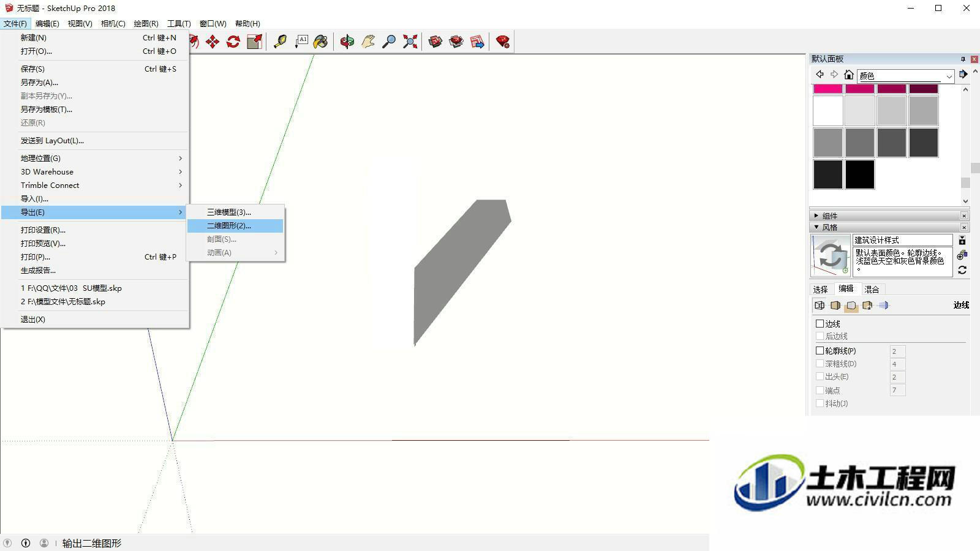This screenshot has height=551, width=980.
Task: Collapse the 风格 panel section
Action: pyautogui.click(x=816, y=227)
